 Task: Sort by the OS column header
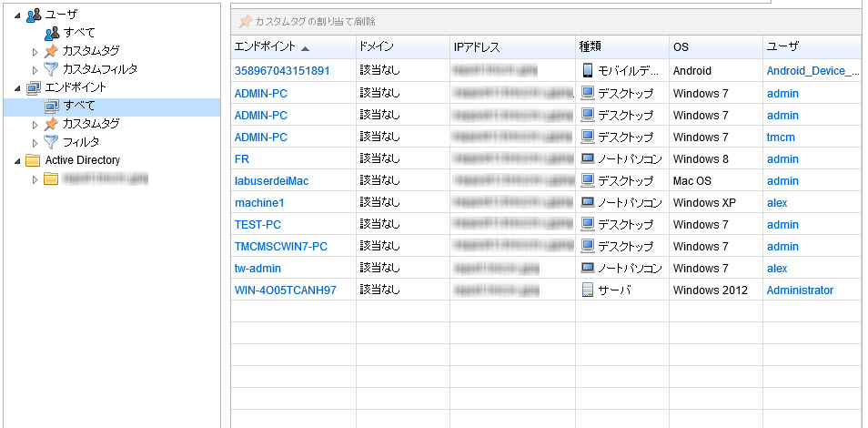pos(681,46)
